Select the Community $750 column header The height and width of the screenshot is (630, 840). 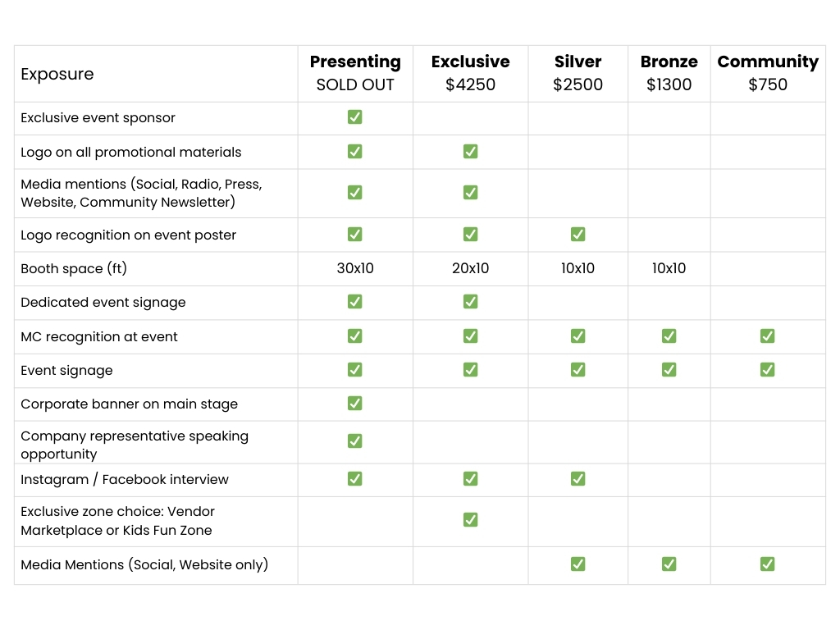768,73
